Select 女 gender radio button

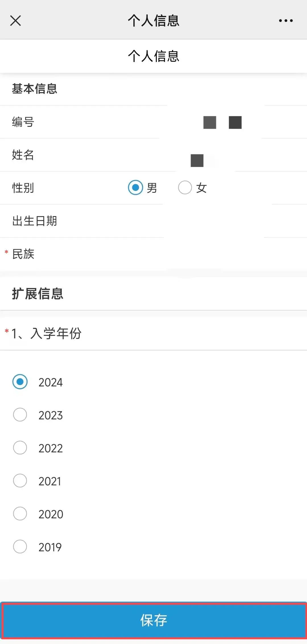[x=185, y=188]
